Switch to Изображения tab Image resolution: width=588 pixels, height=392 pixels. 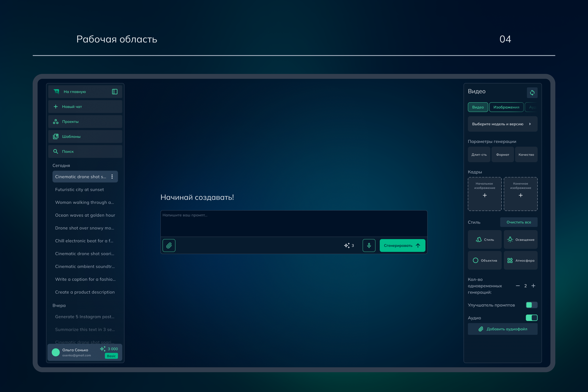pos(506,107)
